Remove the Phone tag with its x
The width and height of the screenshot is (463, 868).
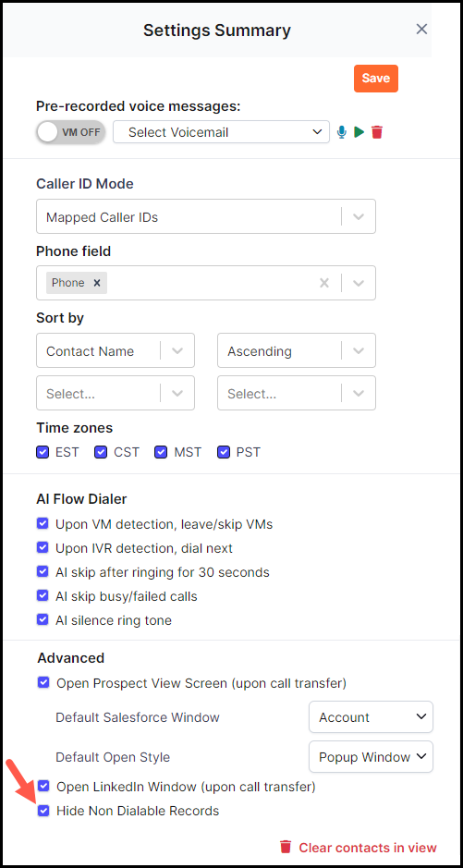97,283
